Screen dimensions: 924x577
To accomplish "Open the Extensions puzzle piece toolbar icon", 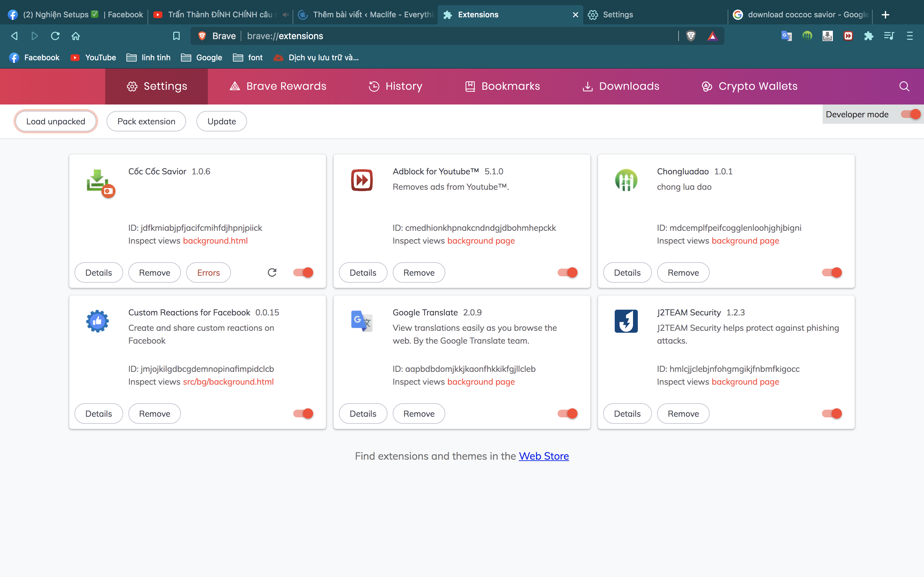I will (x=868, y=36).
